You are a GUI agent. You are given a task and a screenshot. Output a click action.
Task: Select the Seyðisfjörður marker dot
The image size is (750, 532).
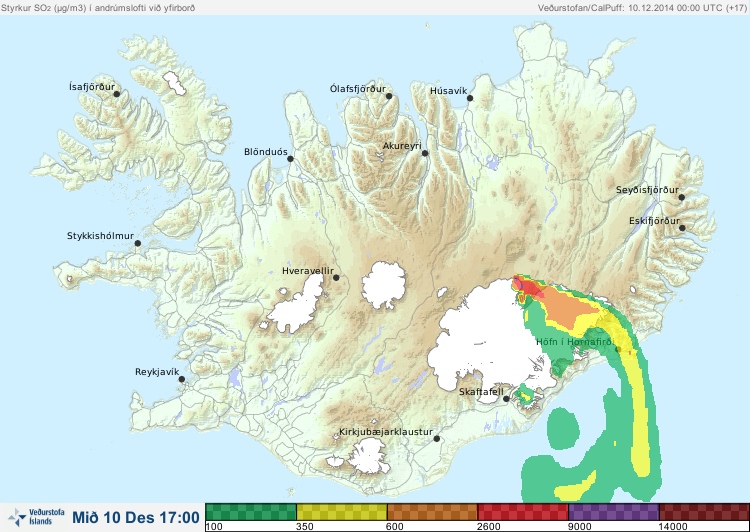coord(682,197)
